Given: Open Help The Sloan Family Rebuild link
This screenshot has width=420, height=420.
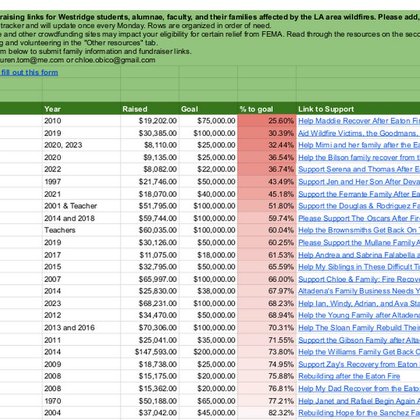Looking at the screenshot, I should (x=359, y=328).
